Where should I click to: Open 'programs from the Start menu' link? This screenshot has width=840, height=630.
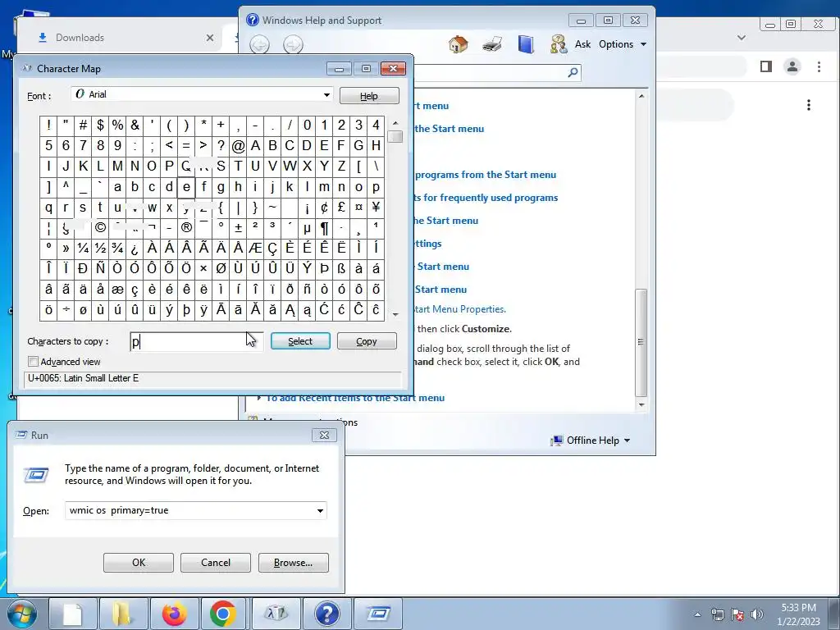coord(486,175)
